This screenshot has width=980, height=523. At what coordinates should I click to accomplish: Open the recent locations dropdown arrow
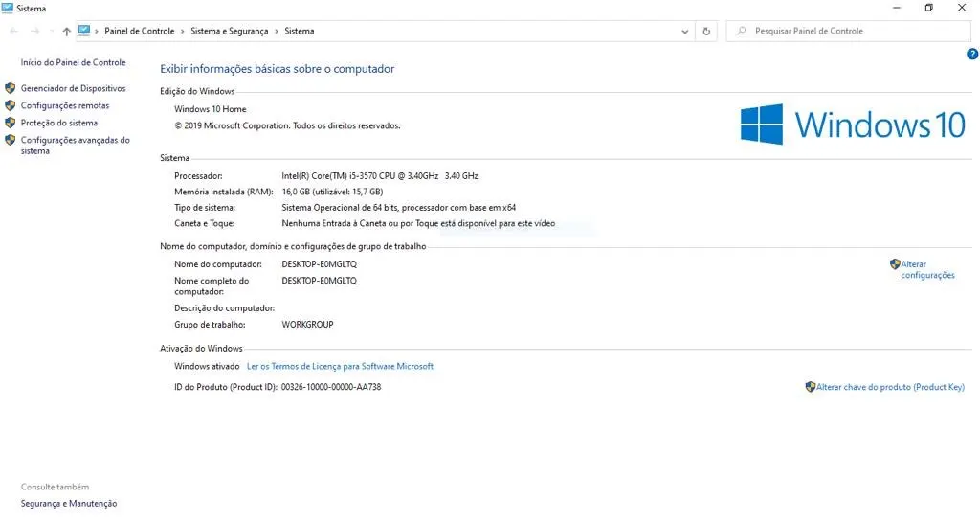tap(52, 32)
